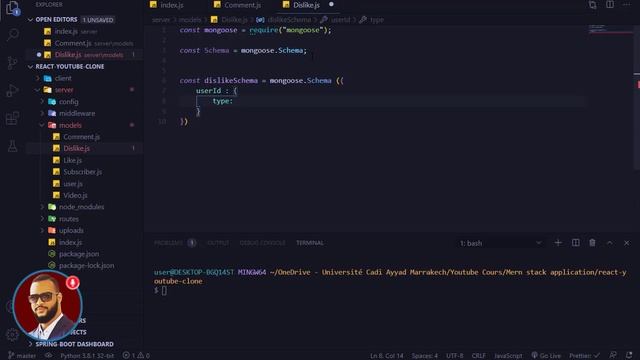The image size is (640, 360).
Task: Change JavaScript language mode
Action: coord(508,356)
